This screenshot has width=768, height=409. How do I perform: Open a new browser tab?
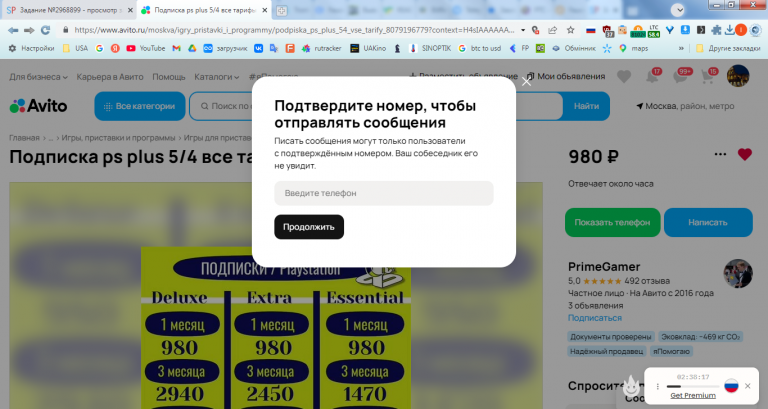[282, 10]
